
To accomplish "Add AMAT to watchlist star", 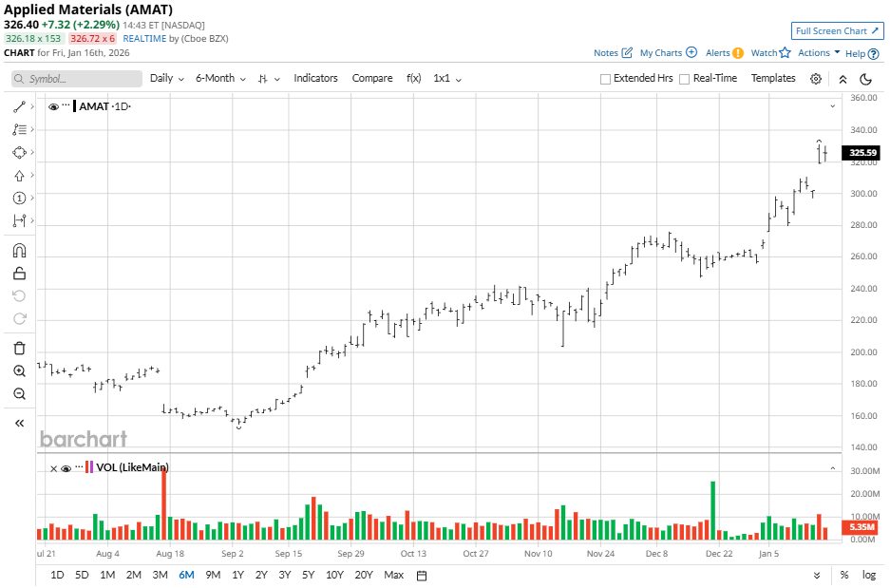I will click(x=785, y=53).
